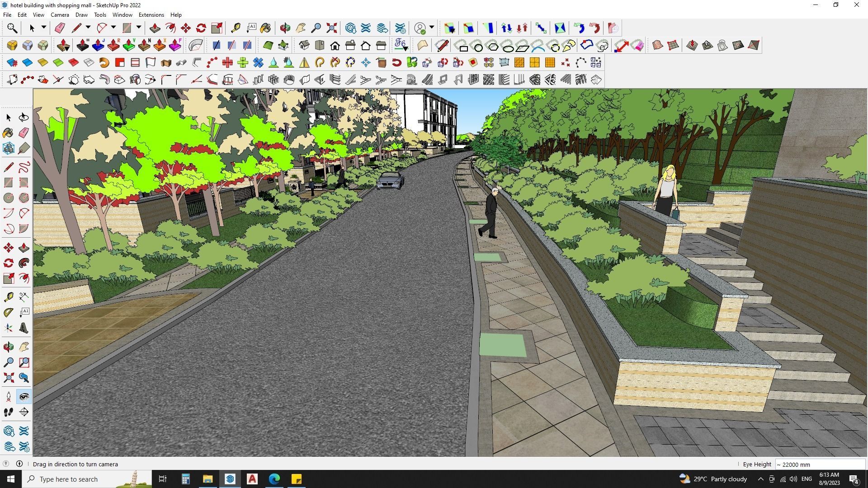Open the File menu
The width and height of the screenshot is (868, 488).
click(7, 15)
